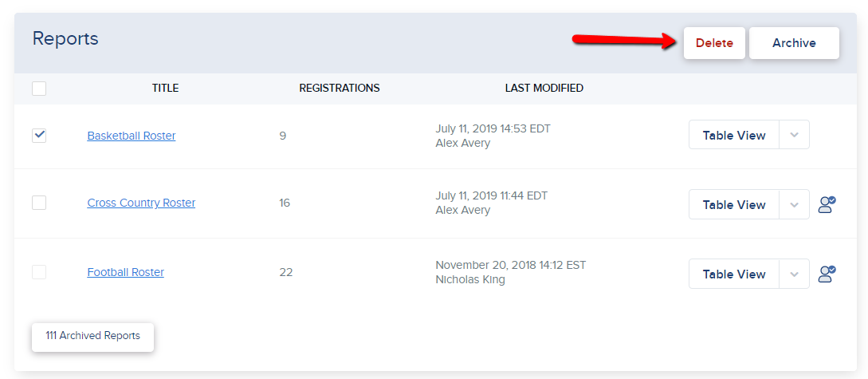Expand dropdown arrow beside Cross Country Table View
The width and height of the screenshot is (868, 379).
pos(794,204)
